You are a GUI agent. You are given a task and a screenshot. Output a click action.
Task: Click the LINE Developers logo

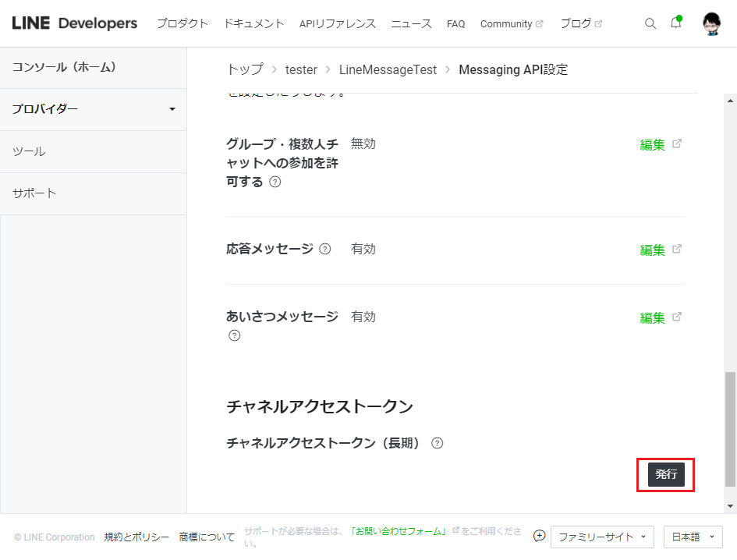click(75, 23)
